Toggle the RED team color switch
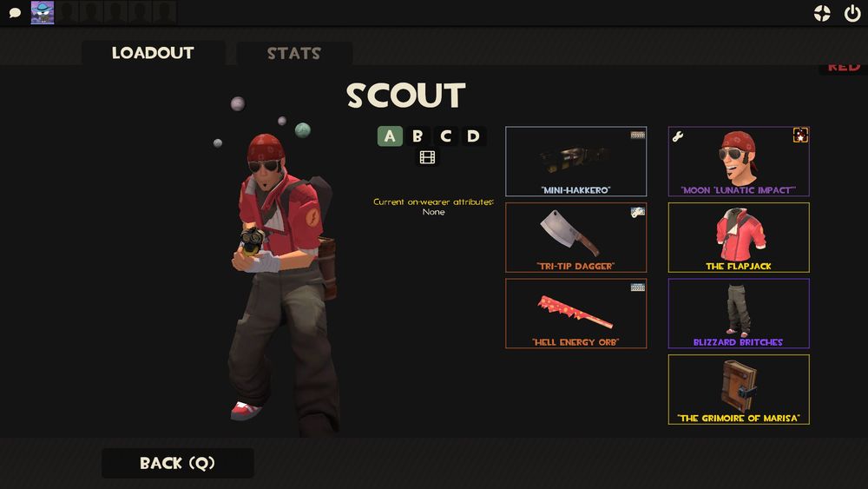Image resolution: width=868 pixels, height=489 pixels. coord(843,68)
